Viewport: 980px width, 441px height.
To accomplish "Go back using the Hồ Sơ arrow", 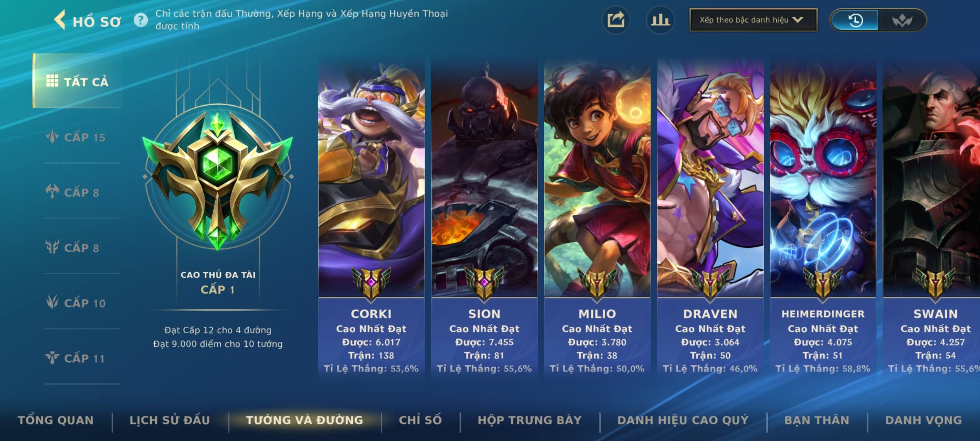I will 60,20.
